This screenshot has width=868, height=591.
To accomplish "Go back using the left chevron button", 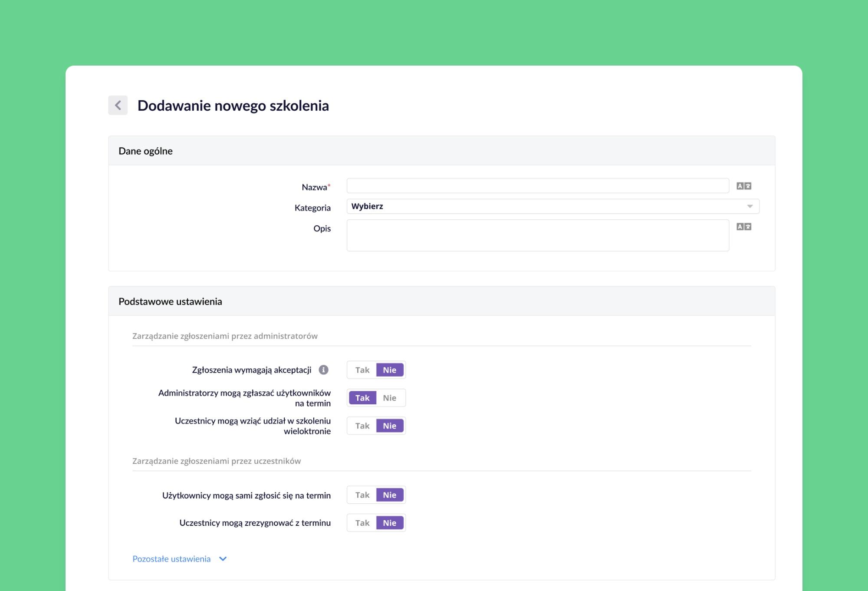I will click(x=118, y=105).
